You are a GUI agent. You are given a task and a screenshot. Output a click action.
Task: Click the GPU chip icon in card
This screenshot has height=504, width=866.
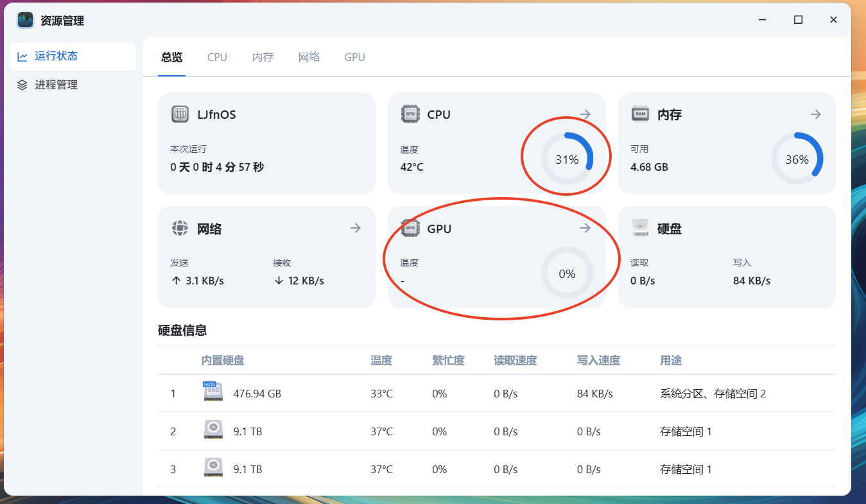coord(410,228)
